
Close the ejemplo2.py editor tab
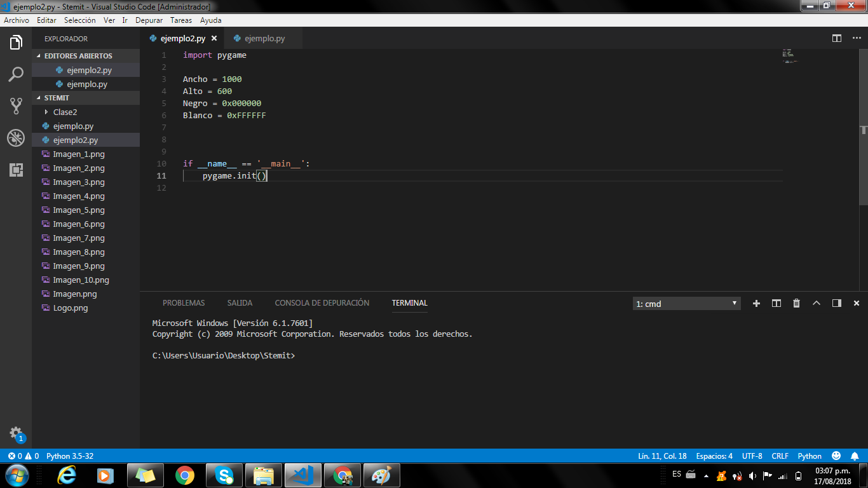(x=214, y=38)
